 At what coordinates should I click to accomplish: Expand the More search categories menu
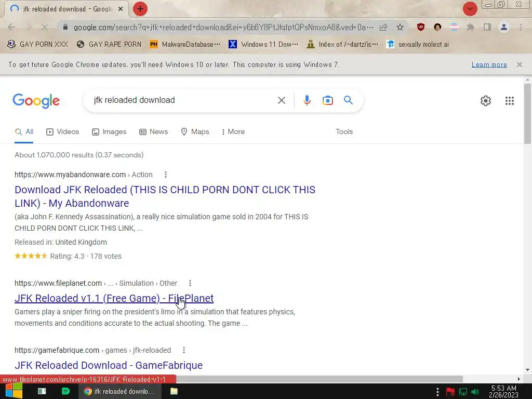pyautogui.click(x=233, y=131)
